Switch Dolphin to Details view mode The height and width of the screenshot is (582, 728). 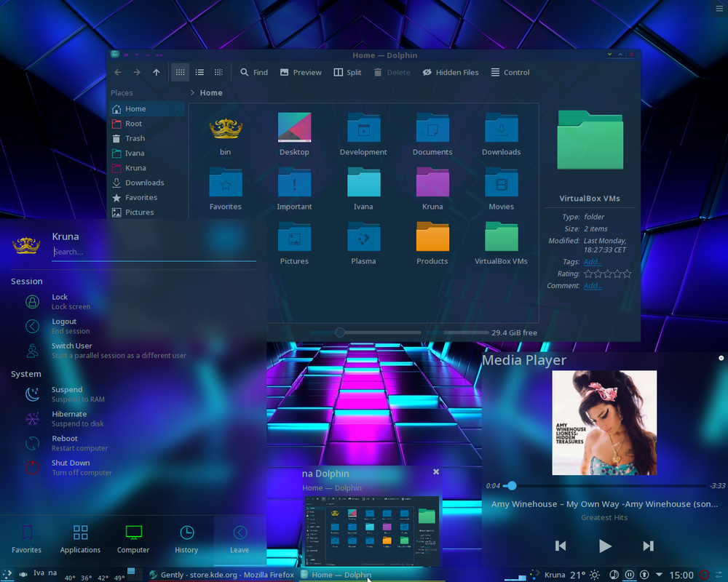tap(218, 73)
